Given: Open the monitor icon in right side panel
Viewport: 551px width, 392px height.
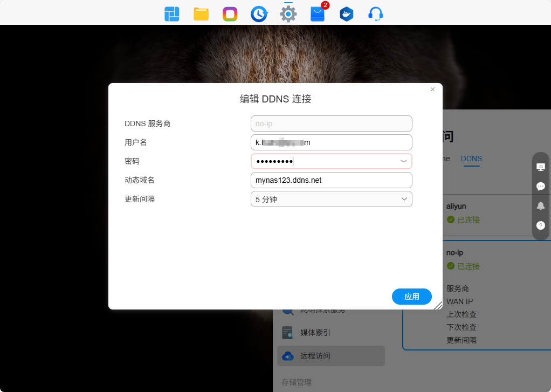Looking at the screenshot, I should [541, 167].
